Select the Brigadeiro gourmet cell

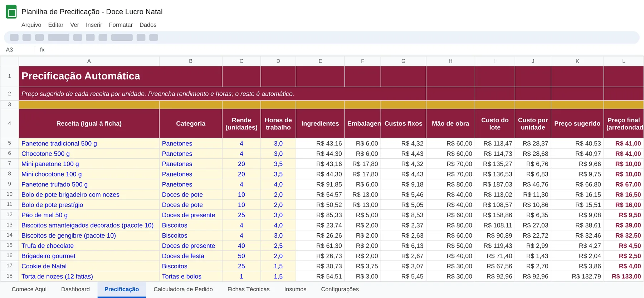click(89, 256)
